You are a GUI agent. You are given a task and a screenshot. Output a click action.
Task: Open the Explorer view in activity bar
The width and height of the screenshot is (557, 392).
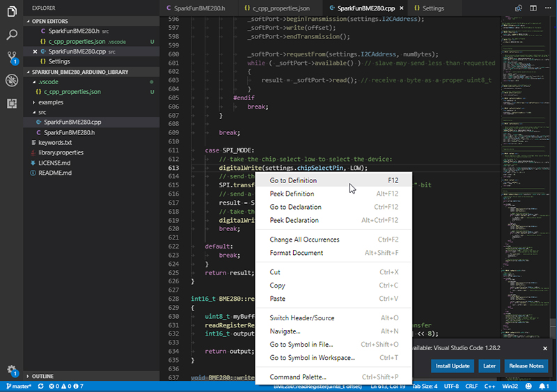11,11
